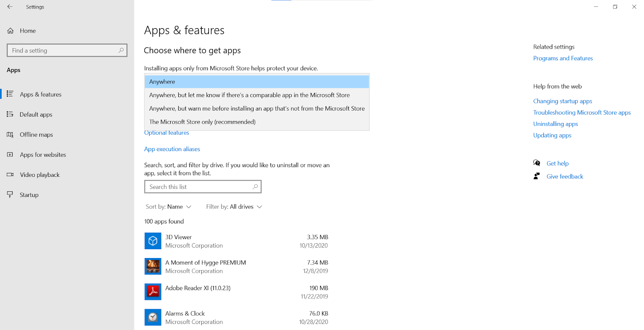Viewport: 644px width, 330px height.
Task: Choose Anywhere, let me know comparable app
Action: pyautogui.click(x=257, y=95)
